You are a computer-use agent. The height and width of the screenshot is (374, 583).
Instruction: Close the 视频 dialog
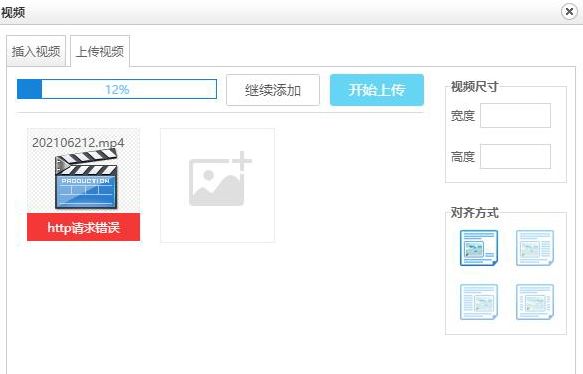click(x=569, y=12)
